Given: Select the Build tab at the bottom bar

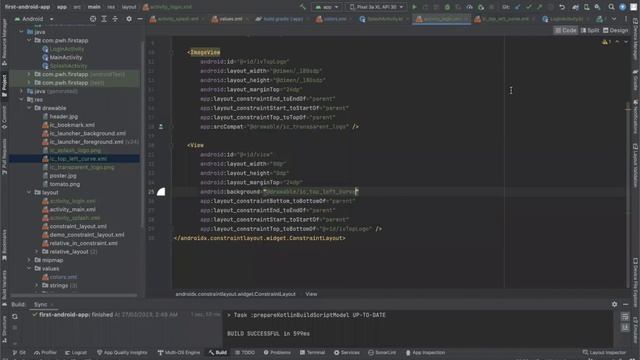Looking at the screenshot, I should click(218, 352).
